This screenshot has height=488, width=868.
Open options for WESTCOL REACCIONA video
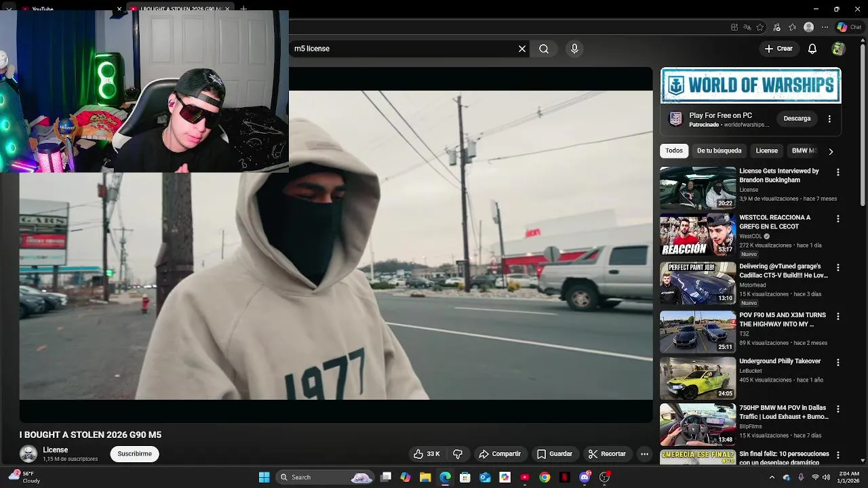[838, 219]
